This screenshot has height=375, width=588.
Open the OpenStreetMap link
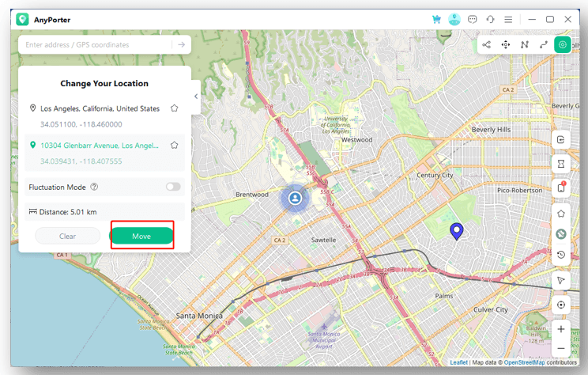tap(524, 362)
